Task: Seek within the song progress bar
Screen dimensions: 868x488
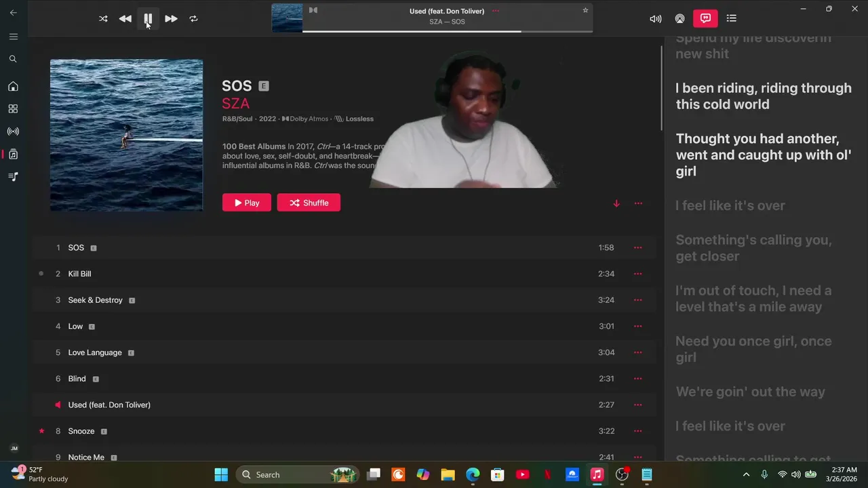Action: pyautogui.click(x=448, y=31)
